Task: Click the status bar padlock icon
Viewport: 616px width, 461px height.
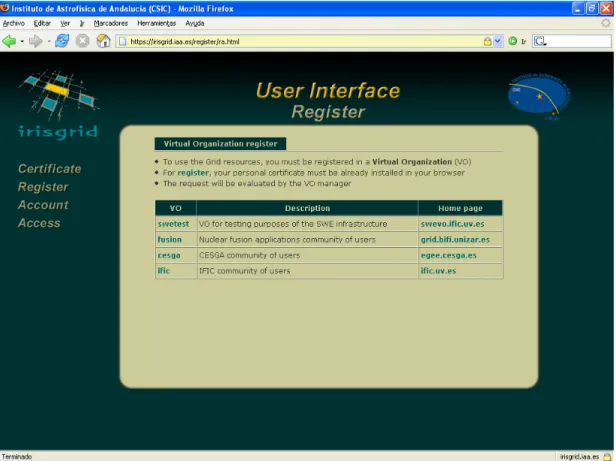Action: (607, 456)
